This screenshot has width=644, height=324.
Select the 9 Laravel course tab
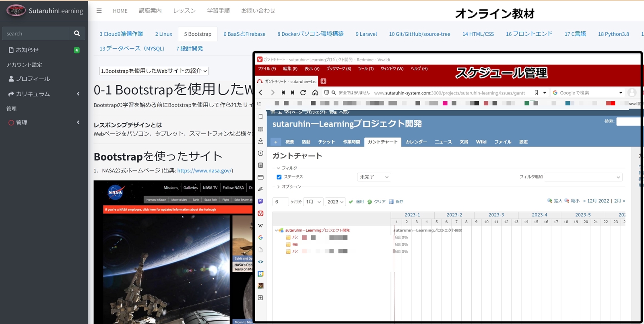[366, 34]
